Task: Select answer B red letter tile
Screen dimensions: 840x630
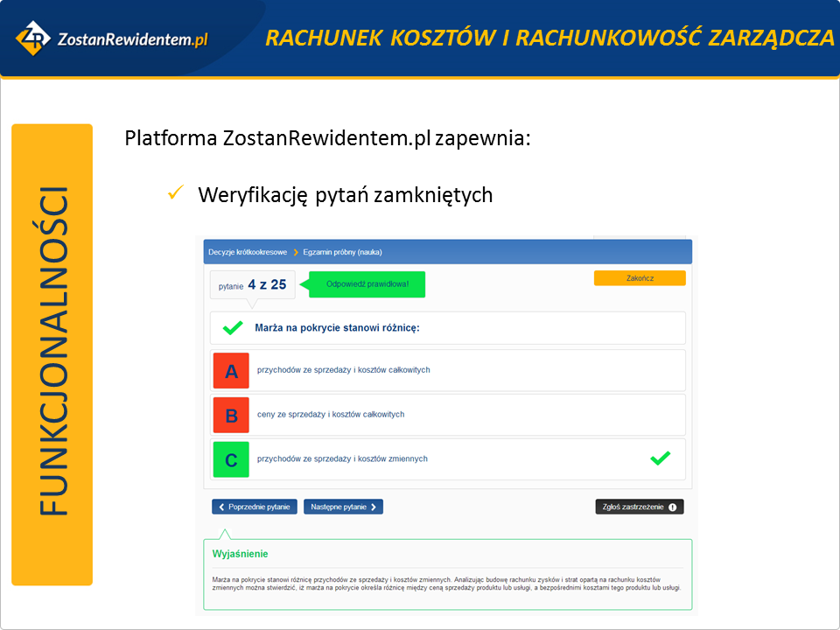Action: pyautogui.click(x=231, y=415)
